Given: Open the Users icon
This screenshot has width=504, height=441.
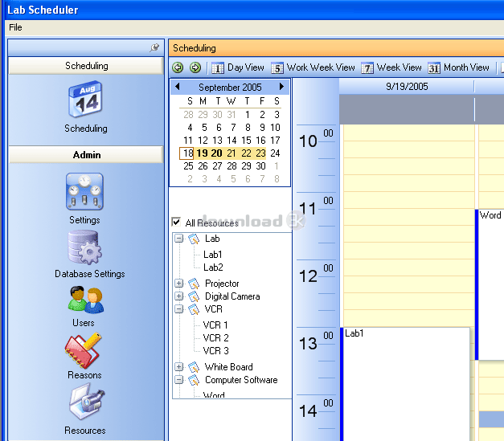Looking at the screenshot, I should coord(86,300).
